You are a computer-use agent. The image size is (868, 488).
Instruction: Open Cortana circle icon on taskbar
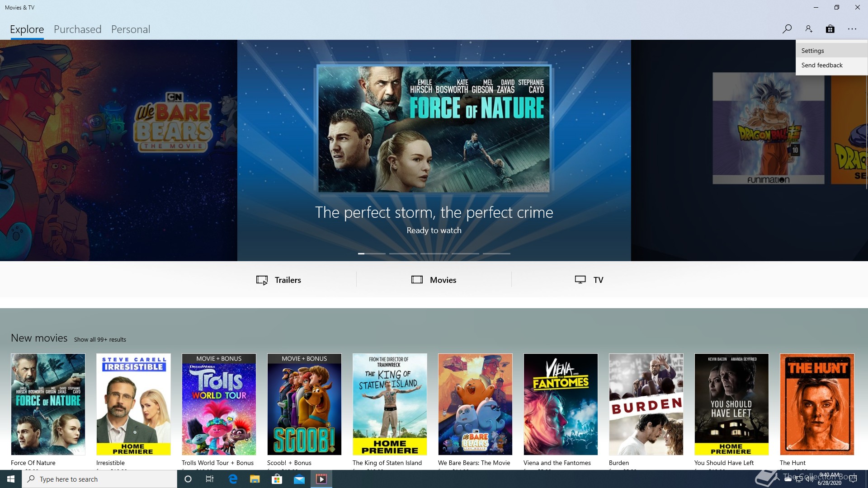(x=188, y=479)
